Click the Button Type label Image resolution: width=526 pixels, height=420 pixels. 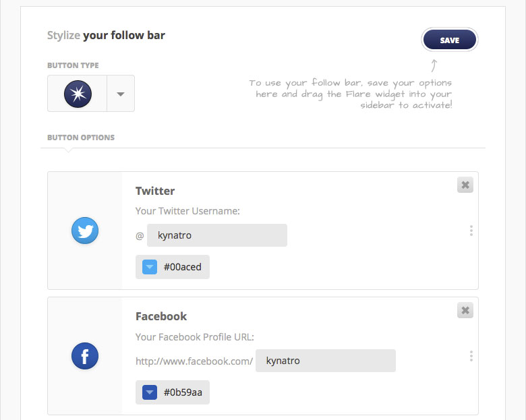pos(73,65)
